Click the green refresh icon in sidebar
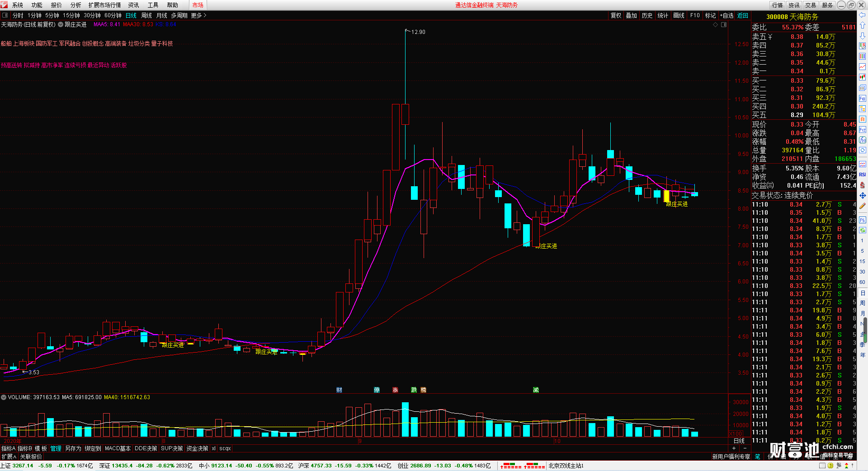The width and height of the screenshot is (868, 471). click(x=863, y=230)
